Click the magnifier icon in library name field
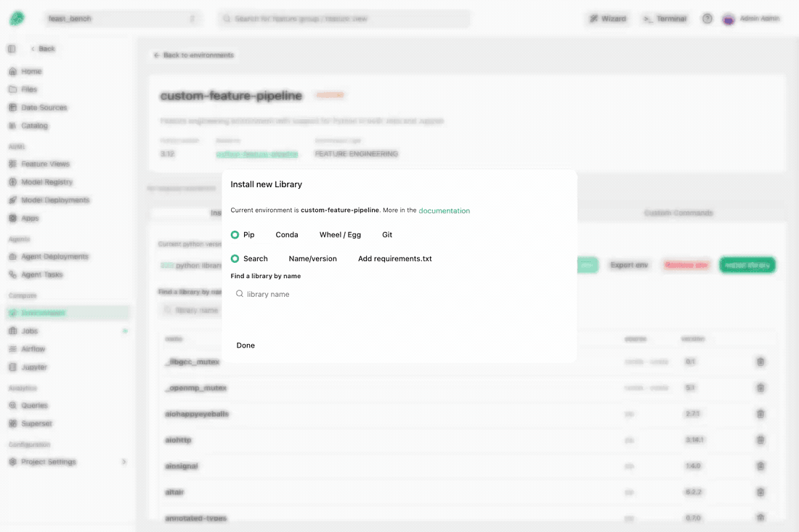This screenshot has width=799, height=532. click(239, 294)
